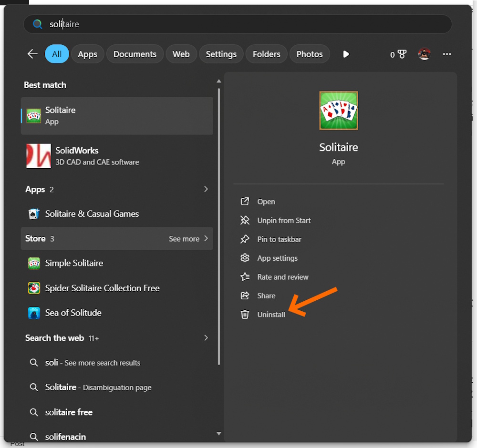Click the Uninstall trash can icon
The width and height of the screenshot is (477, 448).
(x=245, y=314)
